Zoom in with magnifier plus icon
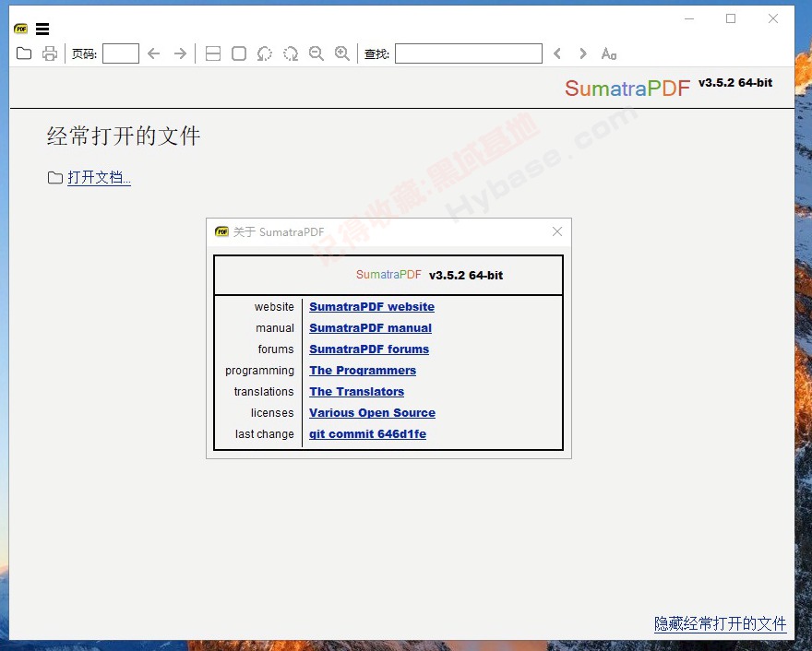Image resolution: width=812 pixels, height=651 pixels. click(341, 53)
